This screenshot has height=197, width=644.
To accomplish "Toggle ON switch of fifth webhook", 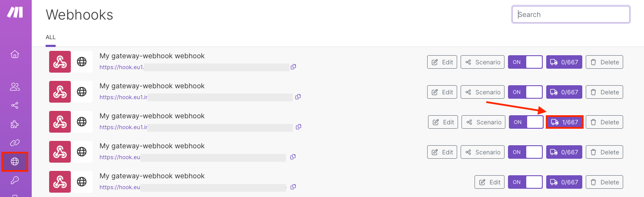I will click(x=525, y=182).
